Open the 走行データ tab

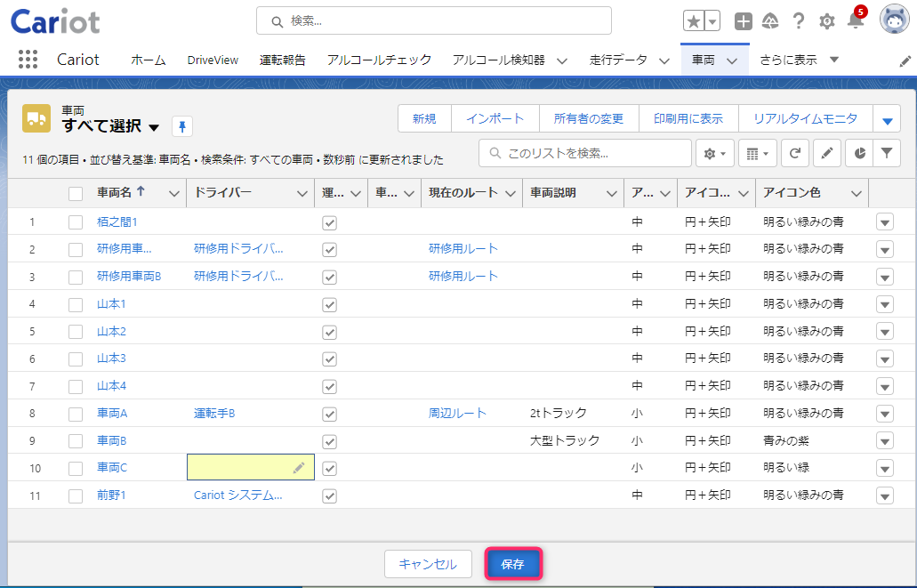[618, 60]
